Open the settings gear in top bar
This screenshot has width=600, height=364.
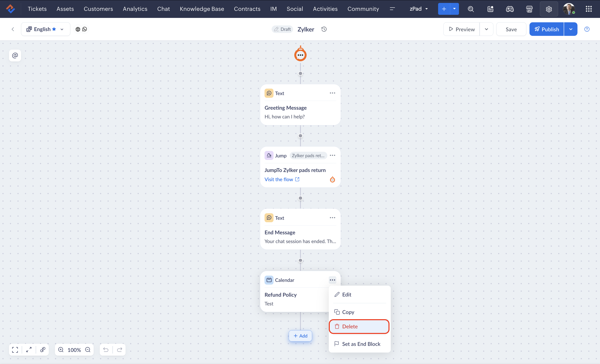pyautogui.click(x=549, y=9)
